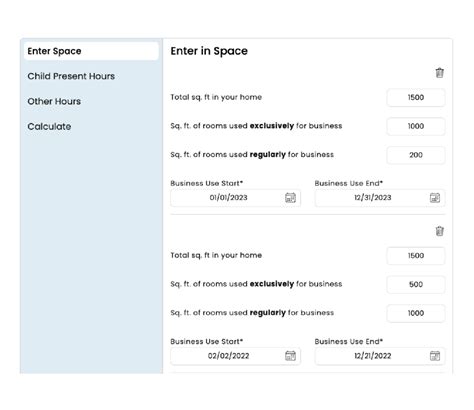Open calendar for 02/02/2022 start date

(290, 356)
